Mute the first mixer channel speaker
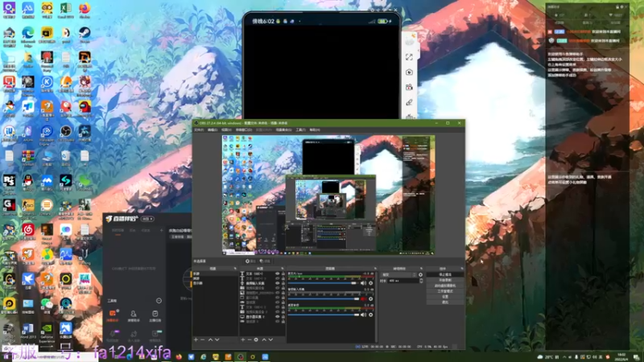The image size is (644, 362). tap(364, 283)
